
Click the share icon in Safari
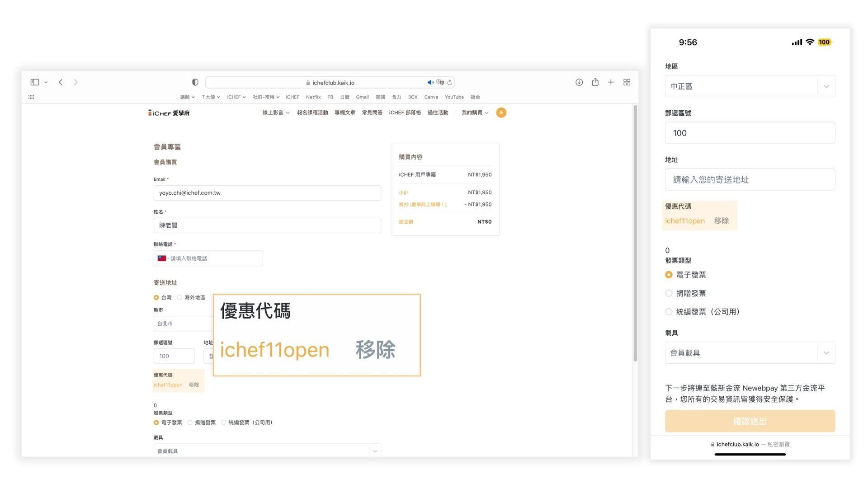[x=595, y=82]
